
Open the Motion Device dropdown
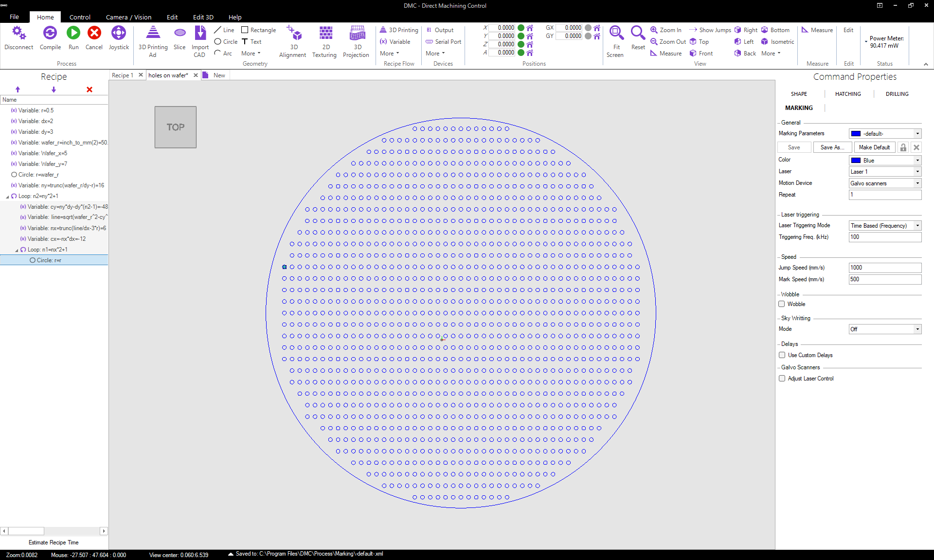(x=885, y=183)
